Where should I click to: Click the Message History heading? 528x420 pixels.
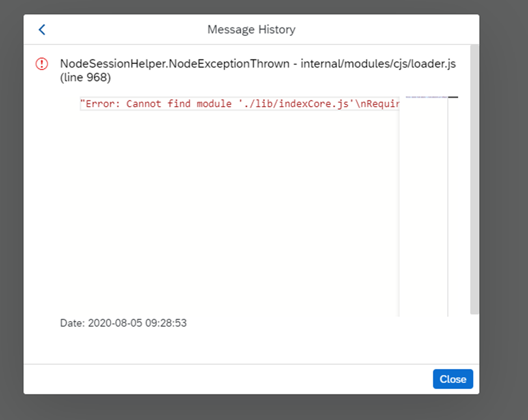251,30
